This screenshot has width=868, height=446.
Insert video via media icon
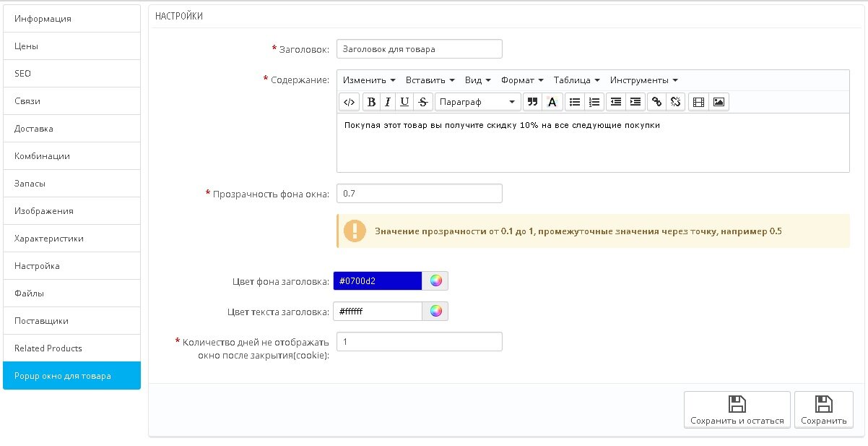pos(698,102)
